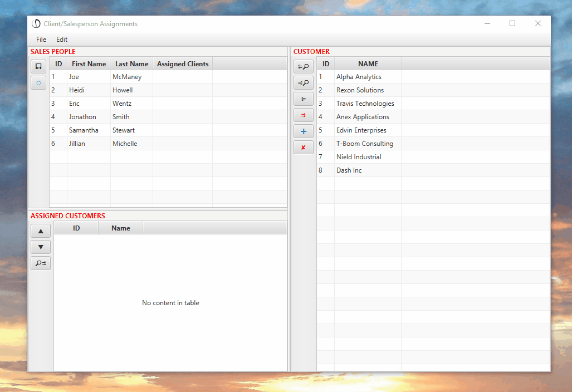Minimize the Client/Salesperson Assignments window
This screenshot has height=392, width=572.
(487, 24)
